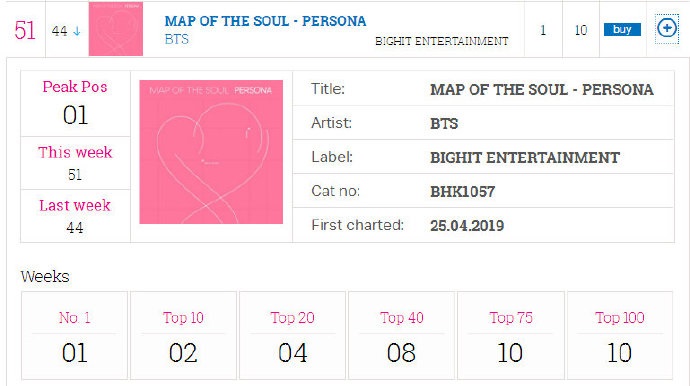Click large pink album cover artwork
The height and width of the screenshot is (386, 690).
pyautogui.click(x=211, y=152)
